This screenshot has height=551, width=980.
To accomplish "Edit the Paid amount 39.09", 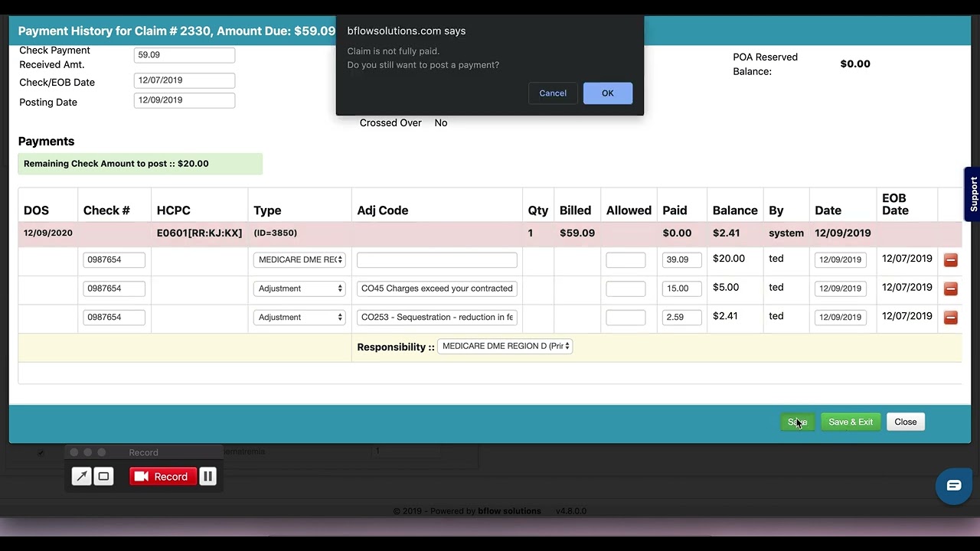I will [x=681, y=259].
